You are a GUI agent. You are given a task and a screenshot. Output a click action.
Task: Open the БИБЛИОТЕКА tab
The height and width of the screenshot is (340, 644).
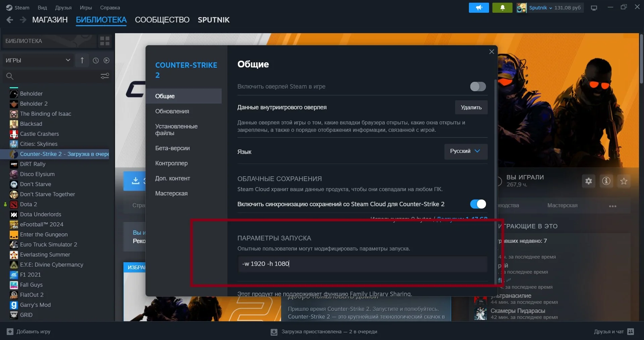(101, 20)
